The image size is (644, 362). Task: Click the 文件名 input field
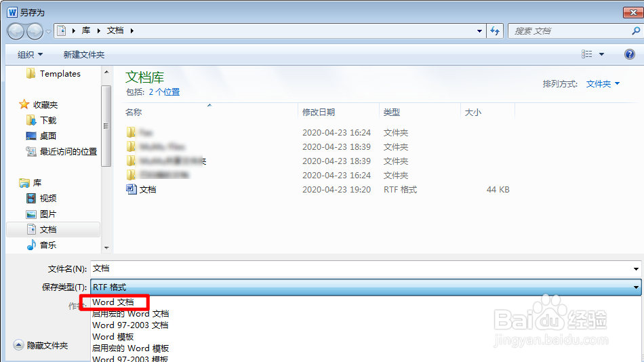[361, 268]
